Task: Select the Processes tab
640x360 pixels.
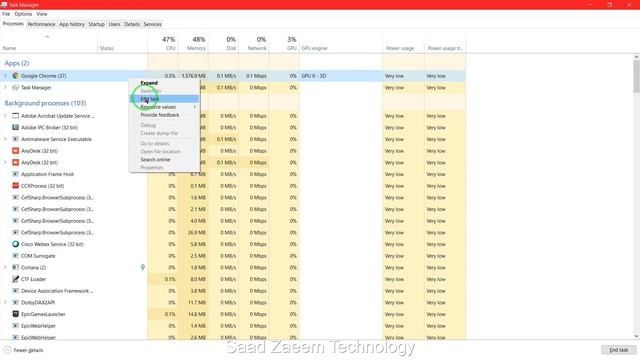Action: pos(13,24)
